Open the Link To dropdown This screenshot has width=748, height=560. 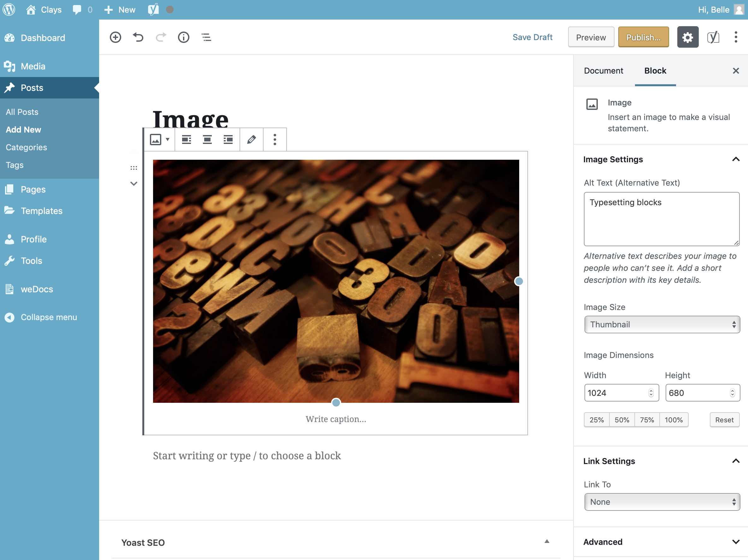[x=662, y=502]
